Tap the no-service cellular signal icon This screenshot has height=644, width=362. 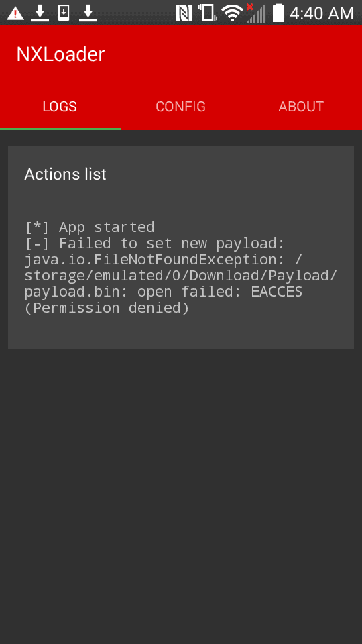click(255, 13)
